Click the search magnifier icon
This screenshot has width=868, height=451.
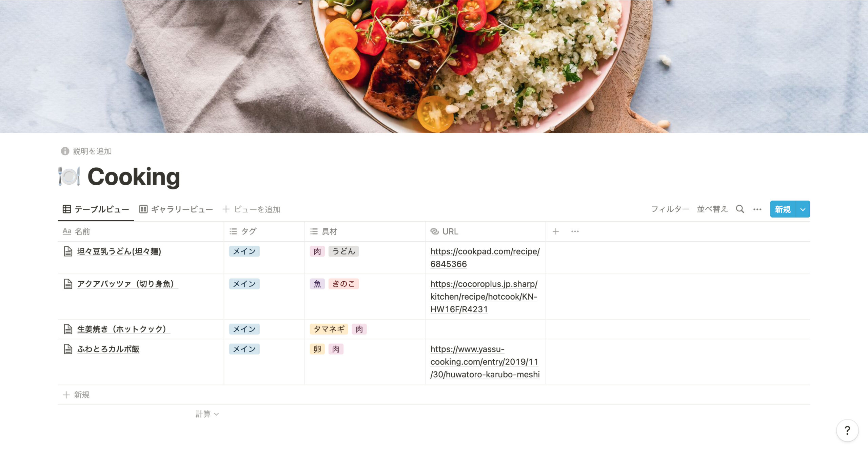[x=740, y=209]
